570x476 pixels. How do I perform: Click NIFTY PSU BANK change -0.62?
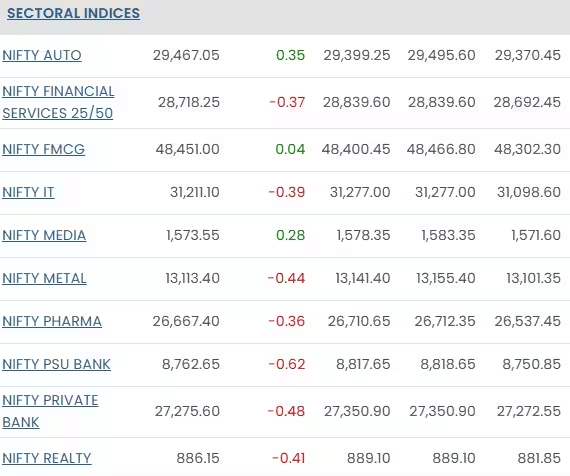tap(287, 364)
